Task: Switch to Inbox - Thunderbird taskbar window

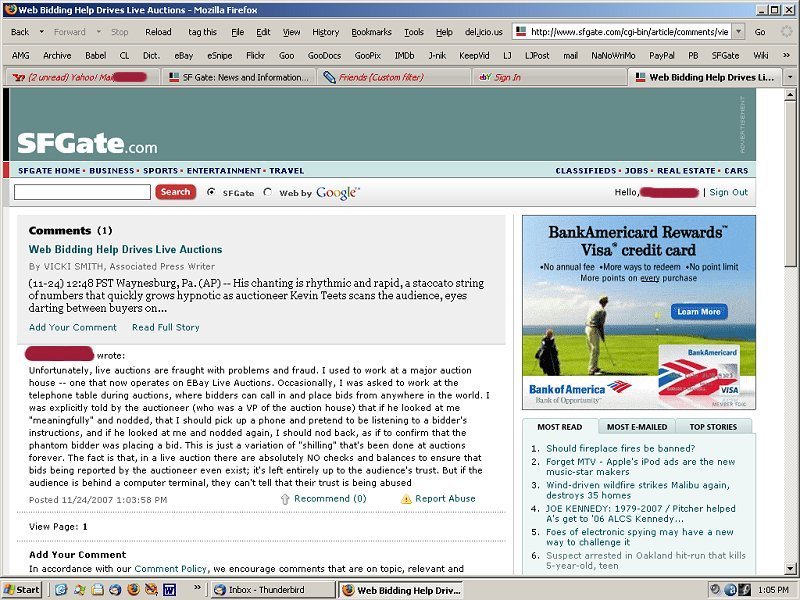Action: tap(273, 590)
